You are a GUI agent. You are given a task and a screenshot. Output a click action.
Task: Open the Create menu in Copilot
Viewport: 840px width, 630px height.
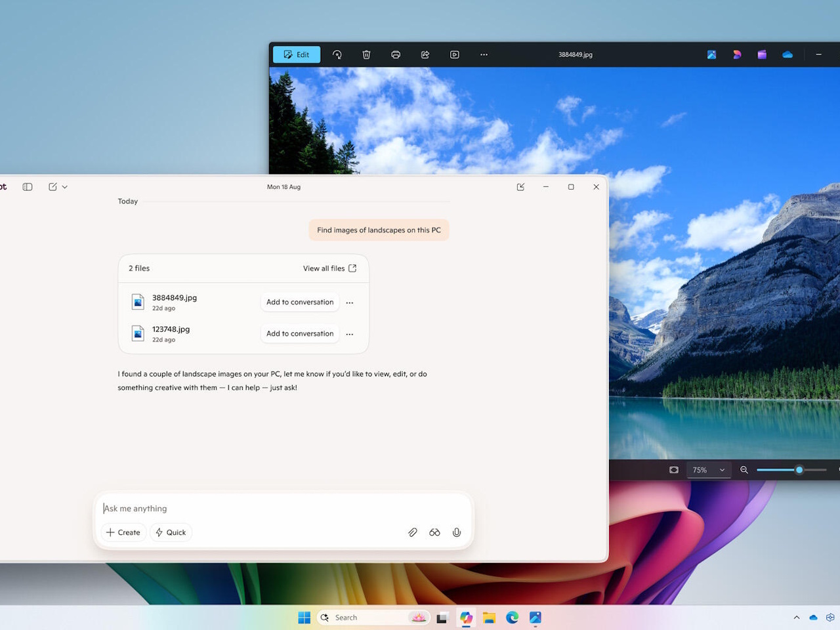(123, 532)
